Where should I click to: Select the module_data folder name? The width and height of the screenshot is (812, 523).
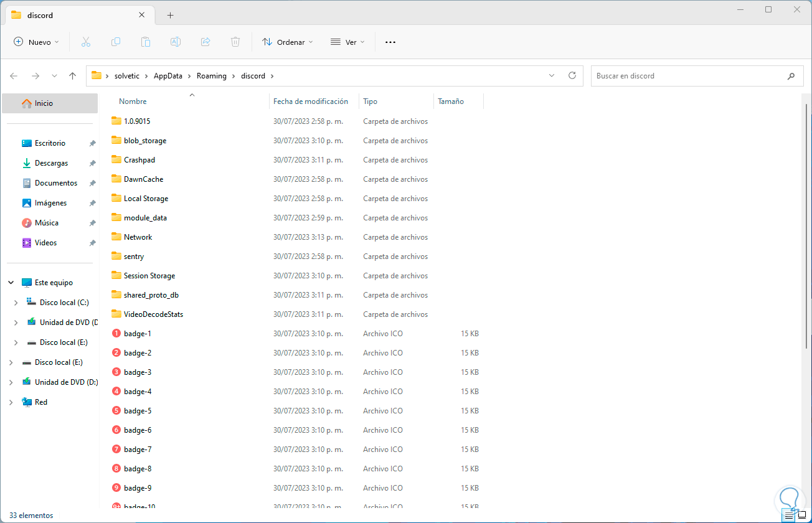click(x=145, y=218)
